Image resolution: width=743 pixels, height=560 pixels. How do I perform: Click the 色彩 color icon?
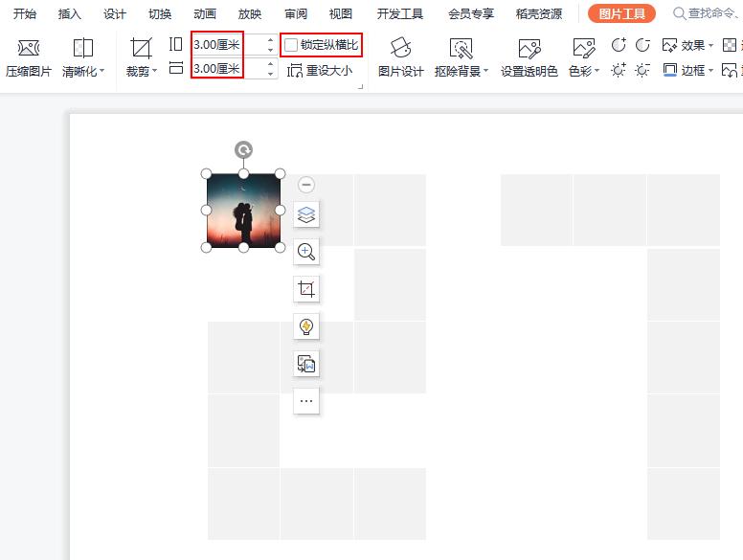click(584, 48)
